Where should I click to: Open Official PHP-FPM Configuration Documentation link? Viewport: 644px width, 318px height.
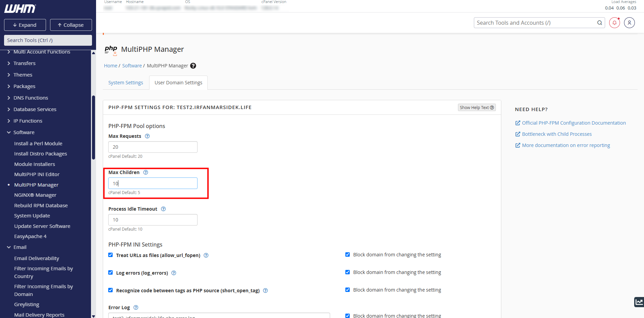coord(574,123)
